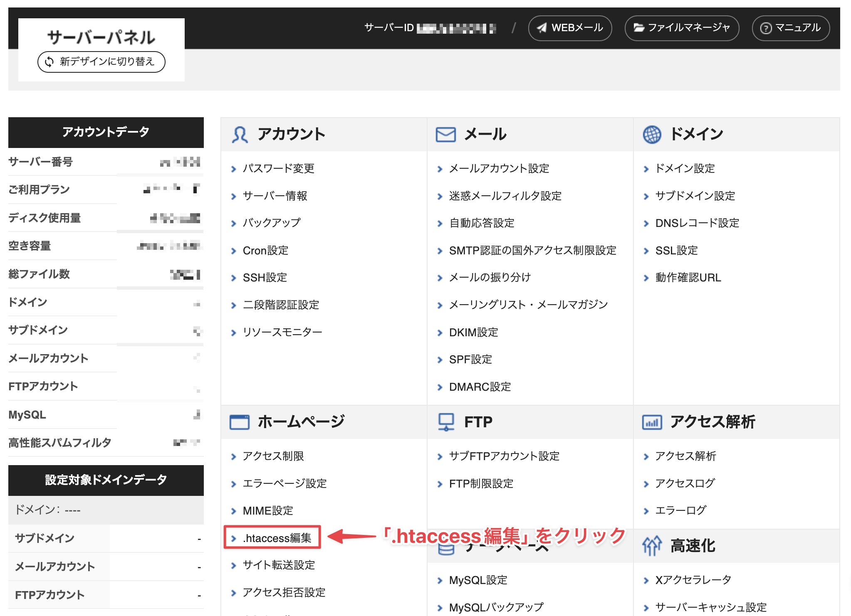The width and height of the screenshot is (851, 616).
Task: Click the サーバーパネル logo title
Action: coord(101,37)
